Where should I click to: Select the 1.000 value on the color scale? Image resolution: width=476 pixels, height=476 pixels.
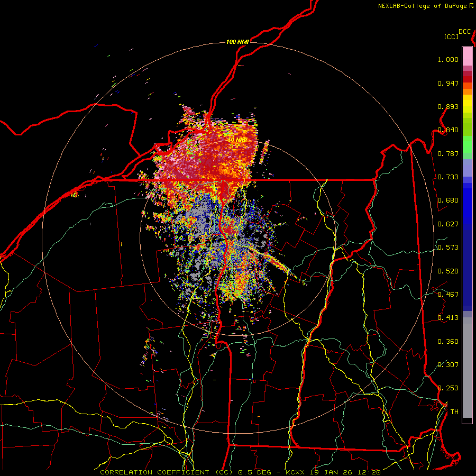coord(448,59)
